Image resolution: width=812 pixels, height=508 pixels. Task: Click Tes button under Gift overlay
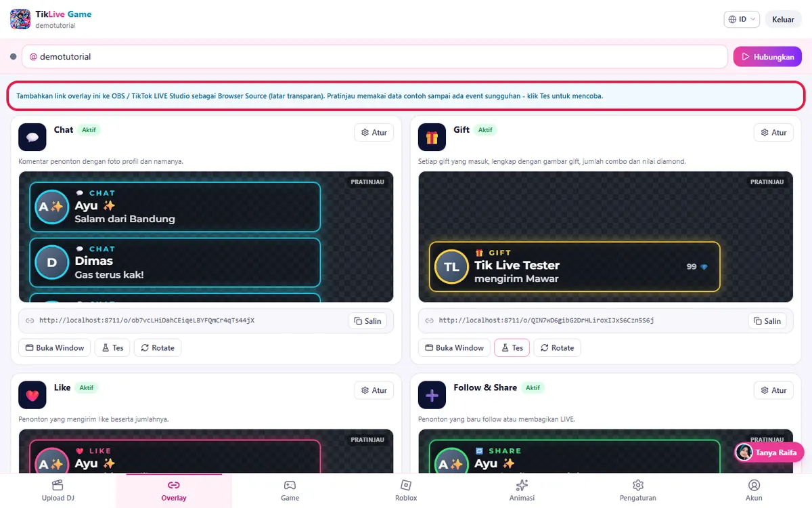point(512,348)
